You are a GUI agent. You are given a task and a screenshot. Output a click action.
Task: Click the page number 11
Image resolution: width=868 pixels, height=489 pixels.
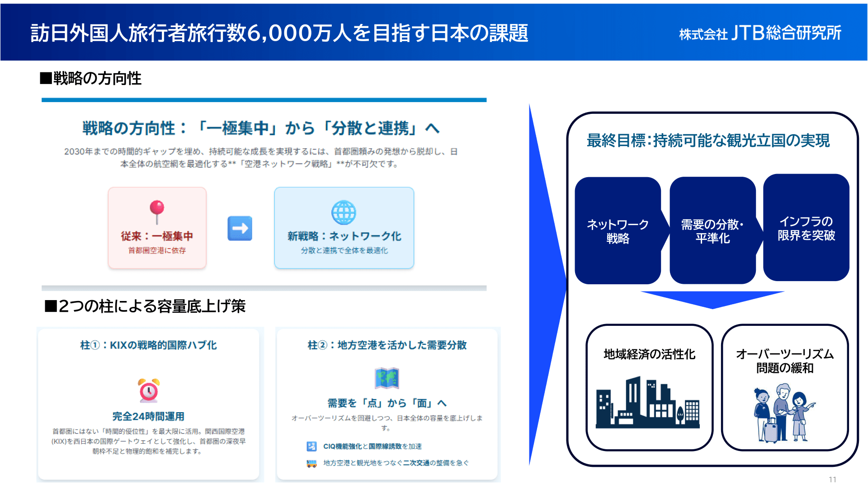tap(832, 480)
